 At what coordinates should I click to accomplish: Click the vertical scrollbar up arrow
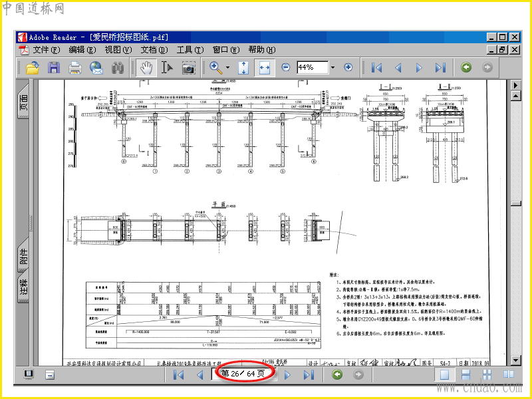[515, 96]
